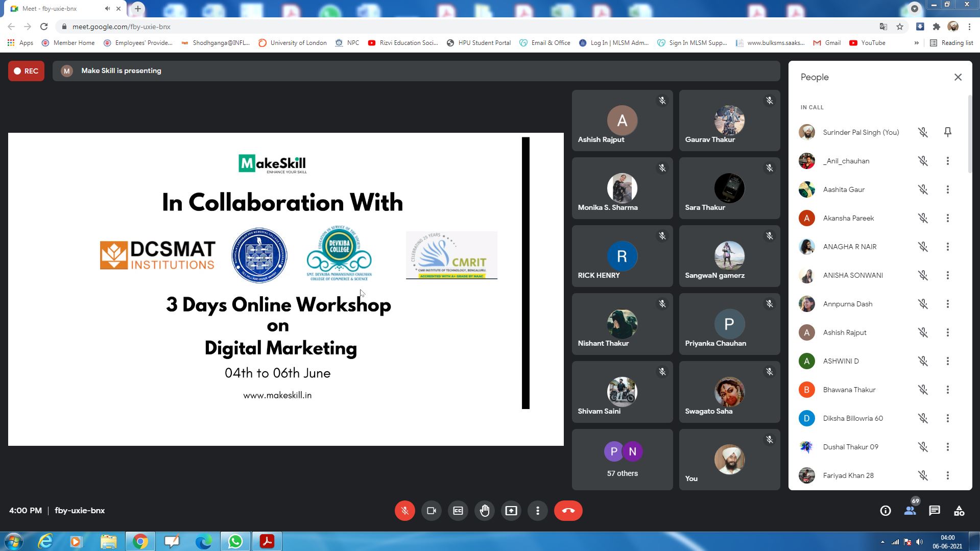The image size is (980, 551).
Task: Open Apps bookmarks shortcut
Action: pyautogui.click(x=20, y=43)
